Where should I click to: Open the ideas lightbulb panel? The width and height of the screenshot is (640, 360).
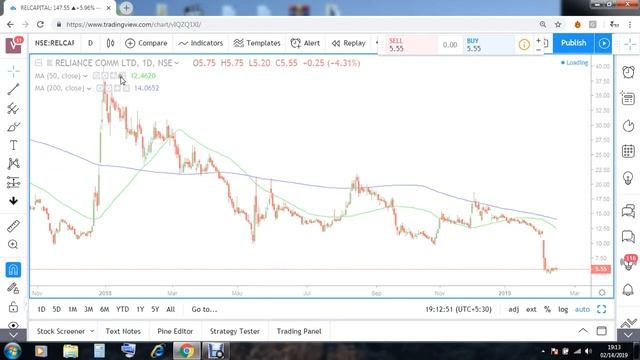pos(628,178)
